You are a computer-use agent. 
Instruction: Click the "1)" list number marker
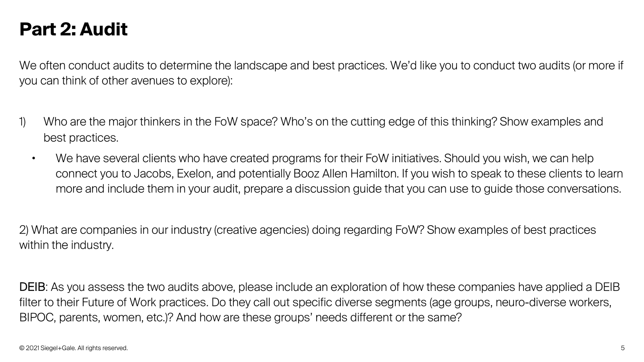22,122
